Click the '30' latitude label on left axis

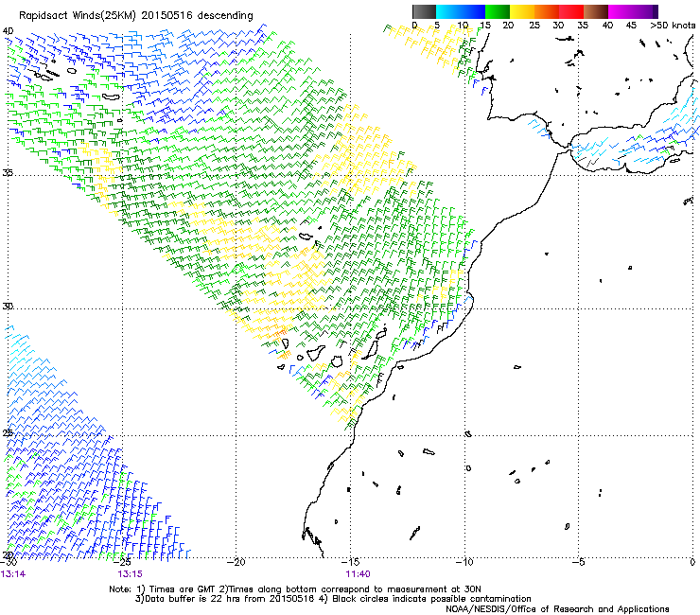pyautogui.click(x=8, y=307)
